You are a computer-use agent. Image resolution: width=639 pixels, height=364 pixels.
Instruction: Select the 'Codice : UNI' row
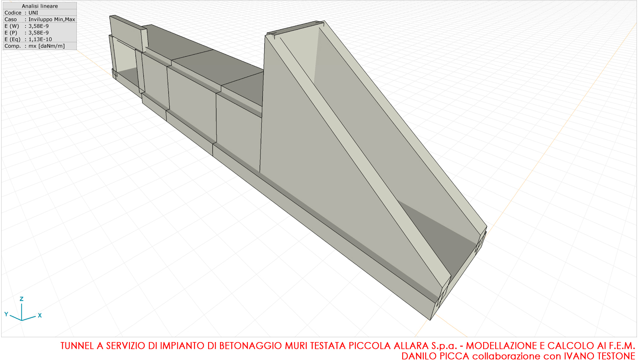click(40, 13)
